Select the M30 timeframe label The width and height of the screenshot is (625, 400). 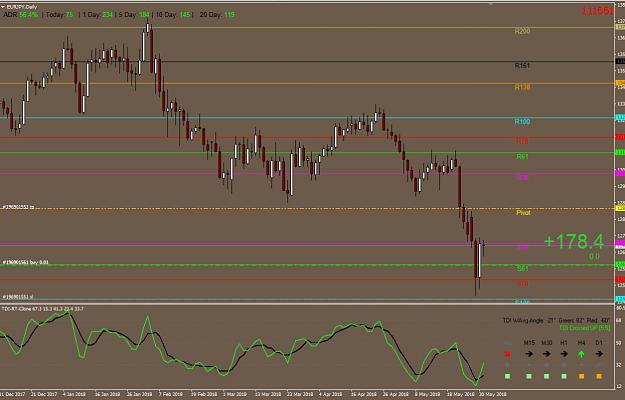coord(546,343)
